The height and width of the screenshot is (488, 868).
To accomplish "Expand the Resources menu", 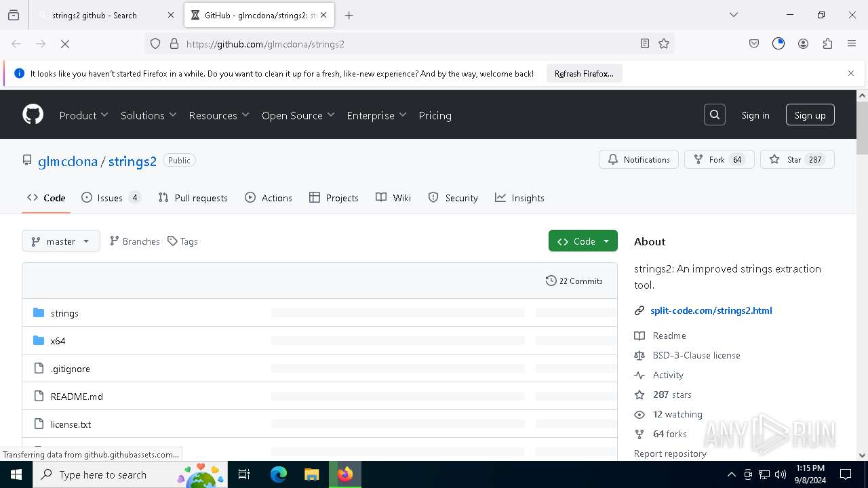I will click(x=219, y=115).
